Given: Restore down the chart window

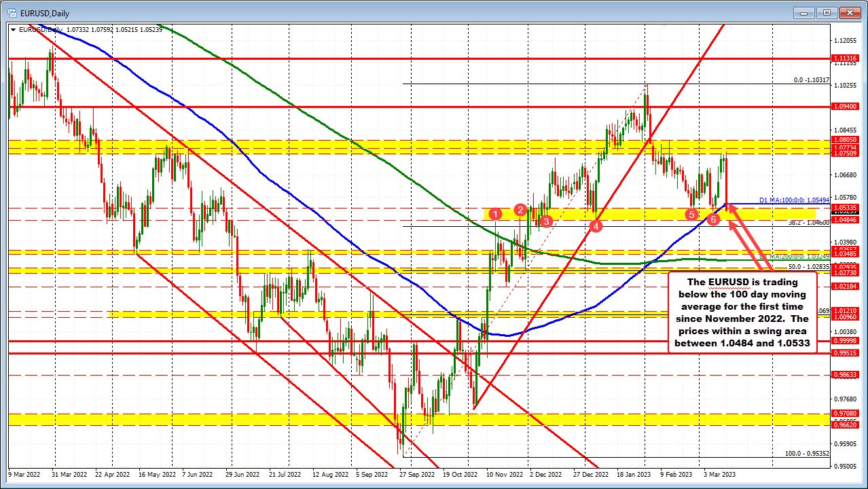Looking at the screenshot, I should click(x=827, y=12).
